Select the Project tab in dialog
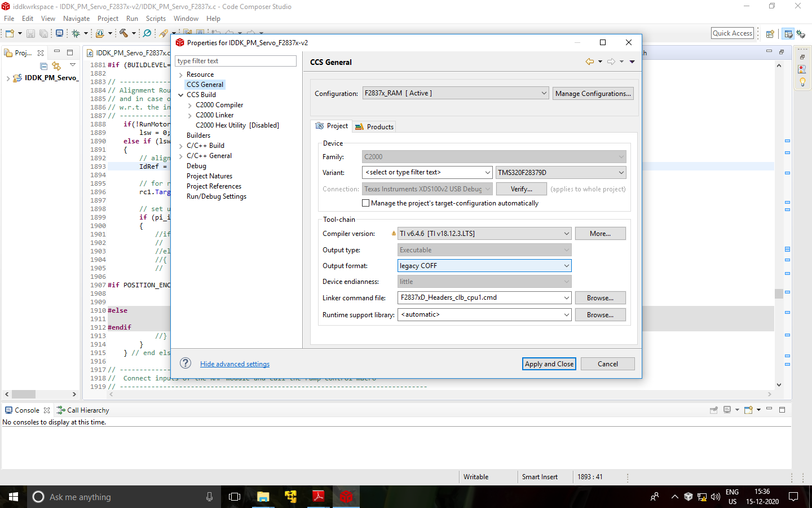The height and width of the screenshot is (508, 812). pyautogui.click(x=332, y=126)
